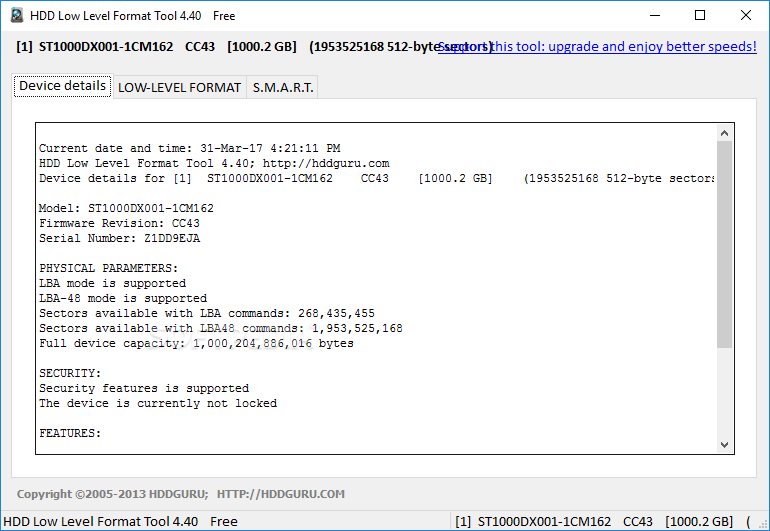Click the 'FEATURES:' heading

pyautogui.click(x=70, y=433)
